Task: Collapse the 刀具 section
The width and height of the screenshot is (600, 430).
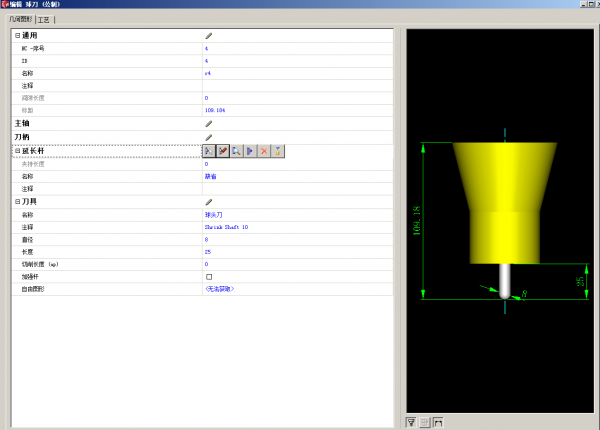Action: click(x=17, y=201)
